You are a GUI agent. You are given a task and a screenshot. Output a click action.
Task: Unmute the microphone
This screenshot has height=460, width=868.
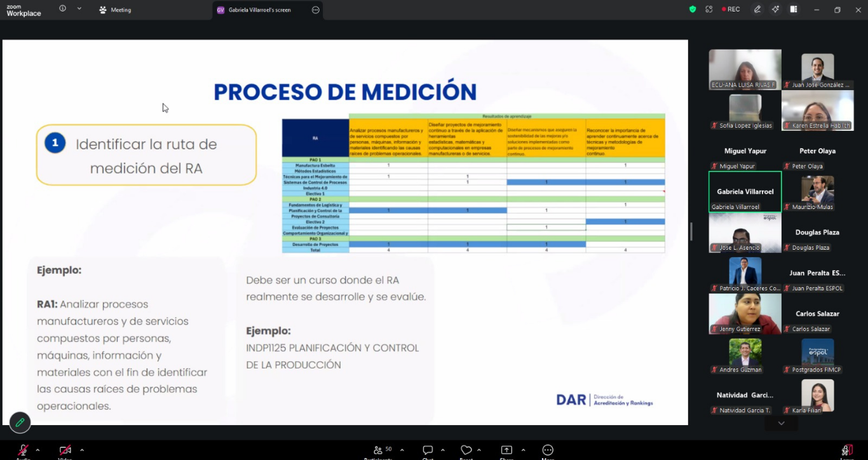click(24, 450)
